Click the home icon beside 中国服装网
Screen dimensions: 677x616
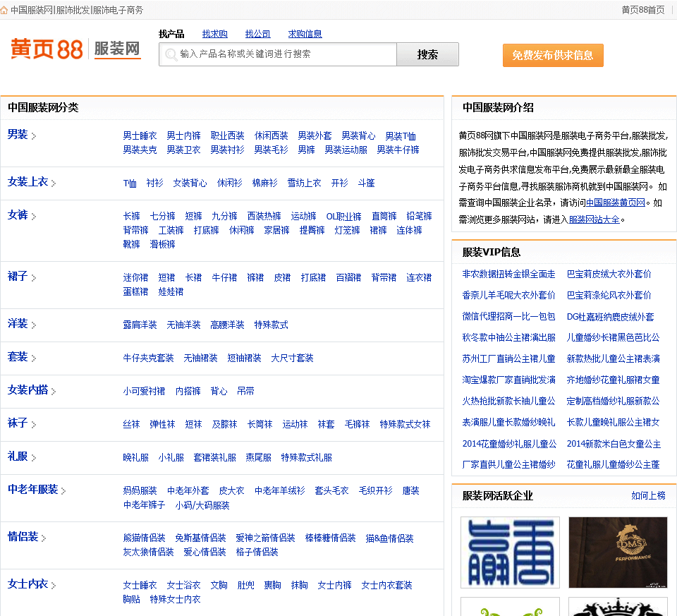coord(4,10)
